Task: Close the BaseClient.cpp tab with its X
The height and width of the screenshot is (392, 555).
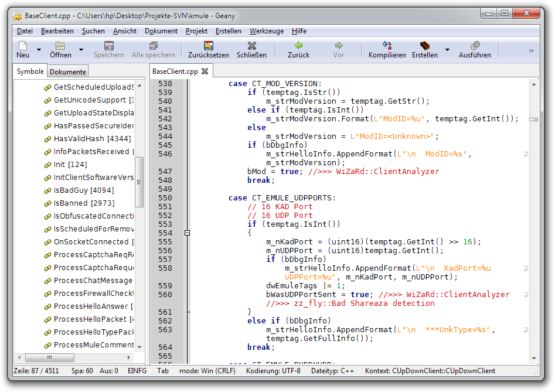Action: pyautogui.click(x=205, y=71)
